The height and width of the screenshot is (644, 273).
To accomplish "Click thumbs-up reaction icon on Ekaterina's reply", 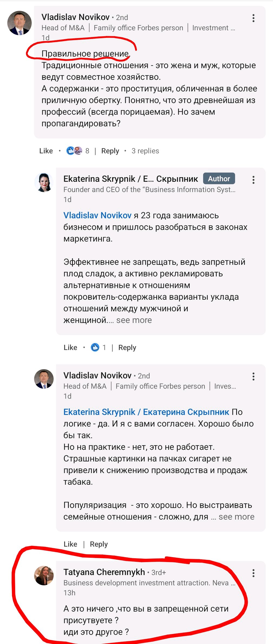I will coord(95,347).
